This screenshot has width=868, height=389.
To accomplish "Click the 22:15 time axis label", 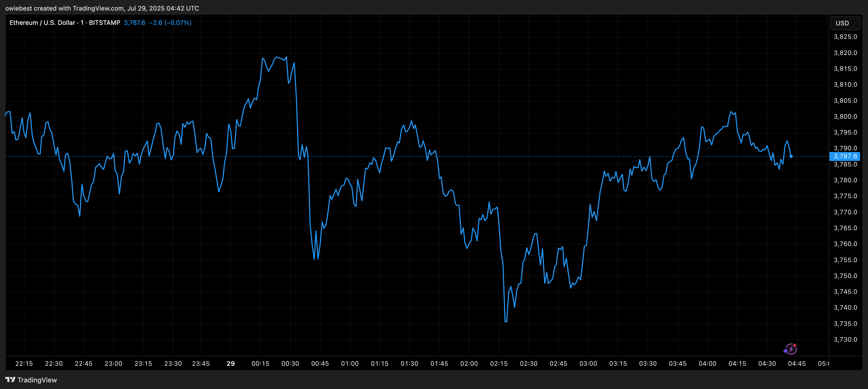I will click(x=24, y=363).
